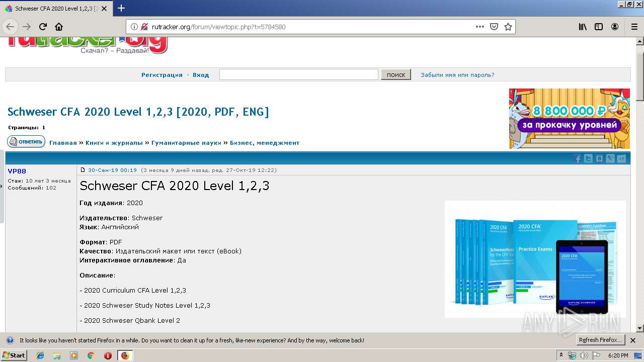Screen dimensions: 644x362
Task: Click the page scrollbar down arrow
Action: 640,328
